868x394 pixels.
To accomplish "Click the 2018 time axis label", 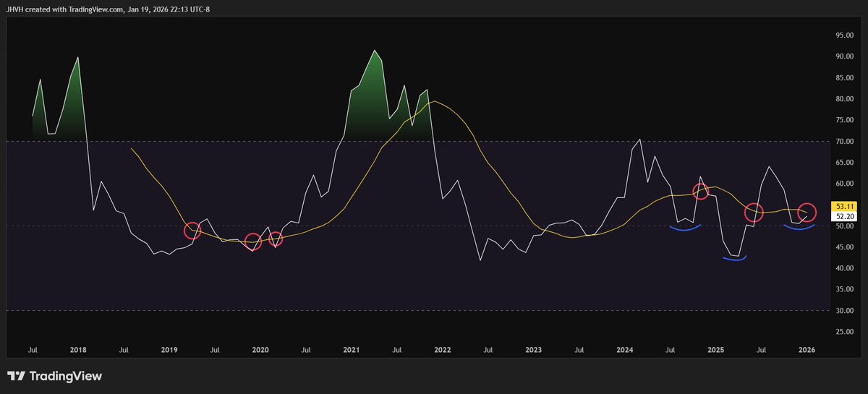I will [x=78, y=350].
